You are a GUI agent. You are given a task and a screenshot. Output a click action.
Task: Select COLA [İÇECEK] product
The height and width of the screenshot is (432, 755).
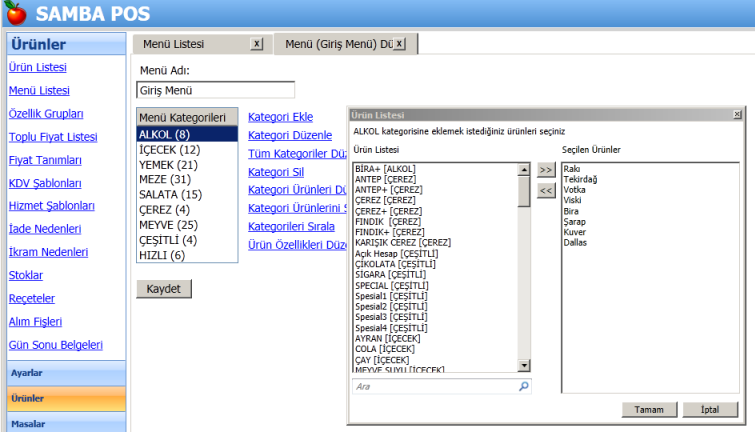pos(385,349)
